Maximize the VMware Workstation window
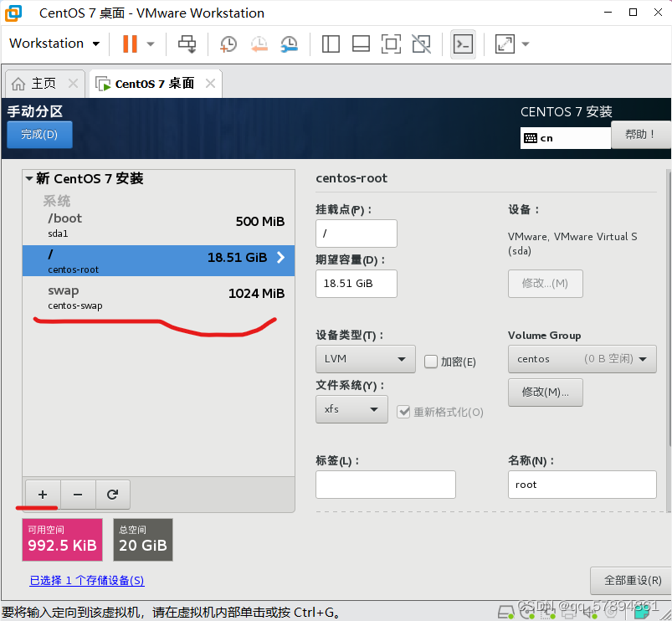The width and height of the screenshot is (672, 621). (x=633, y=13)
